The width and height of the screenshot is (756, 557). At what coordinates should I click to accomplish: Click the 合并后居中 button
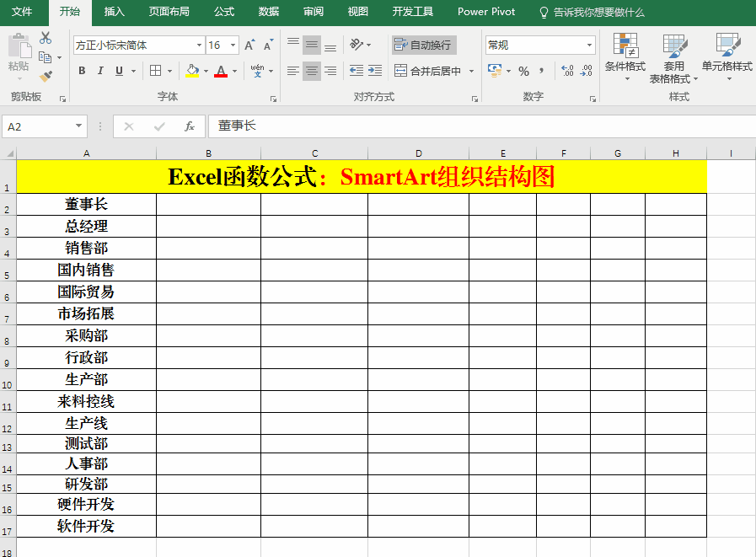pyautogui.click(x=429, y=71)
